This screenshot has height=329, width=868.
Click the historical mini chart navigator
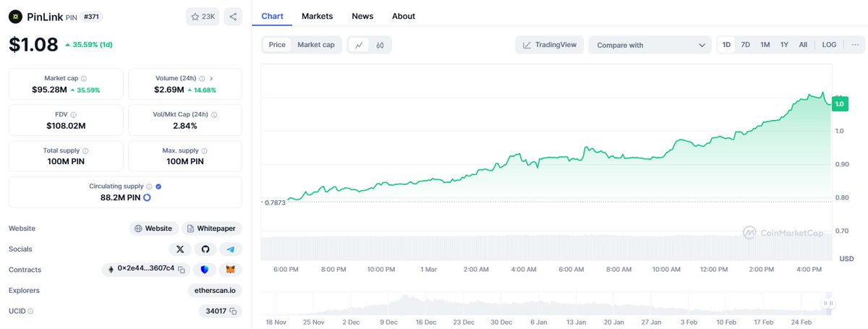pyautogui.click(x=546, y=303)
